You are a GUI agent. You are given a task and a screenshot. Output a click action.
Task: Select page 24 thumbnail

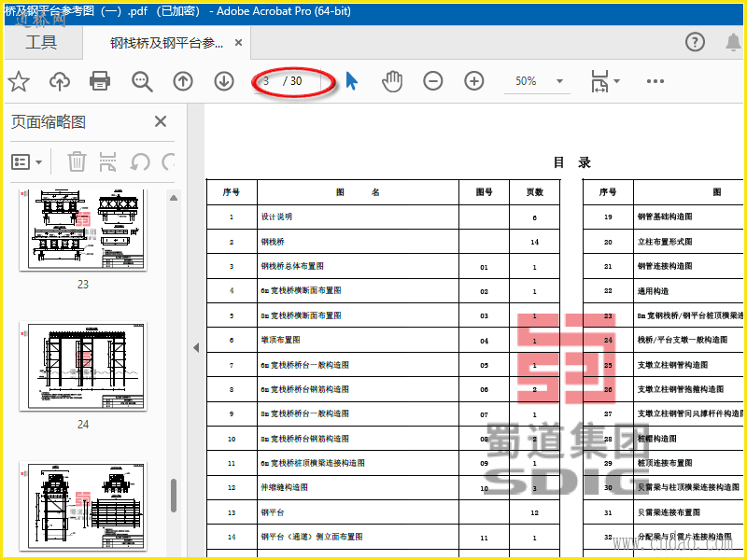click(x=83, y=366)
